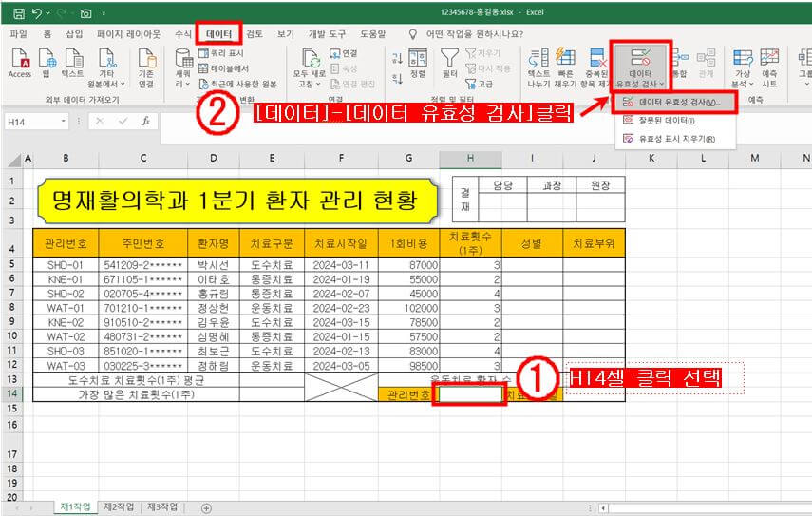Image resolution: width=812 pixels, height=516 pixels.
Task: Switch to Page Layout (페이지 레이아웃) tab
Action: coord(128,34)
